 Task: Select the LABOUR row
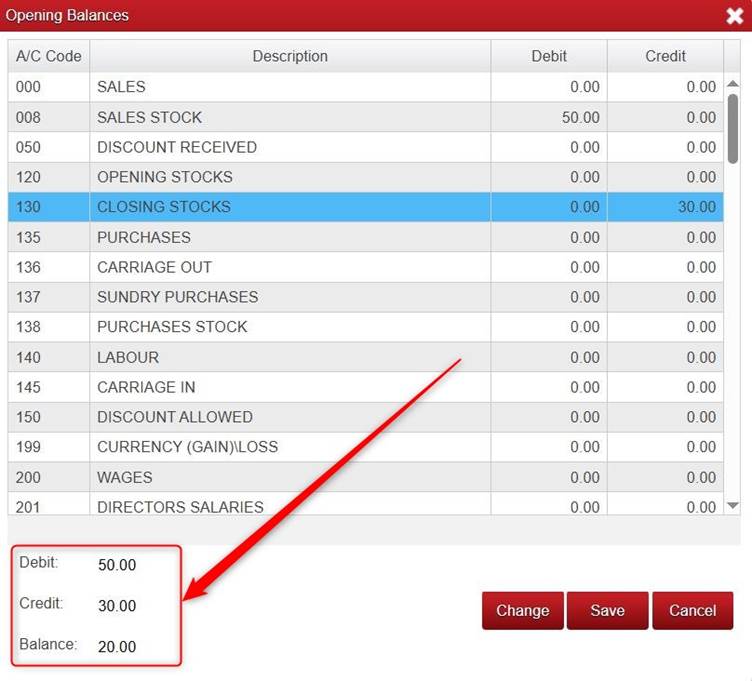(x=365, y=357)
